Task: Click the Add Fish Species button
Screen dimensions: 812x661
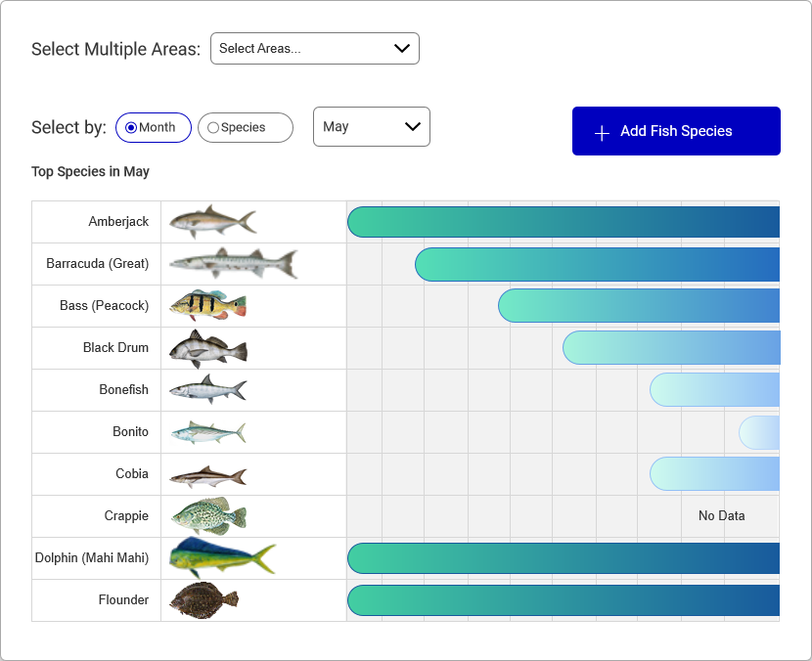Action: pos(676,131)
